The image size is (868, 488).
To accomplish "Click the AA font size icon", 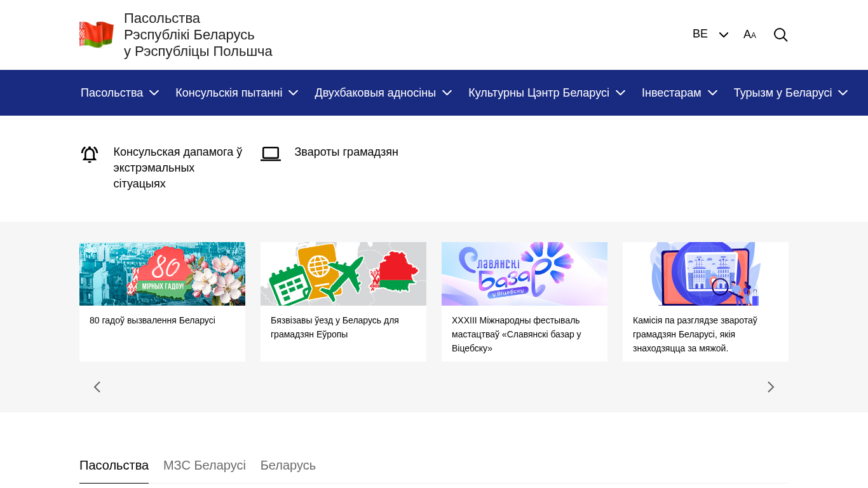I will tap(750, 35).
